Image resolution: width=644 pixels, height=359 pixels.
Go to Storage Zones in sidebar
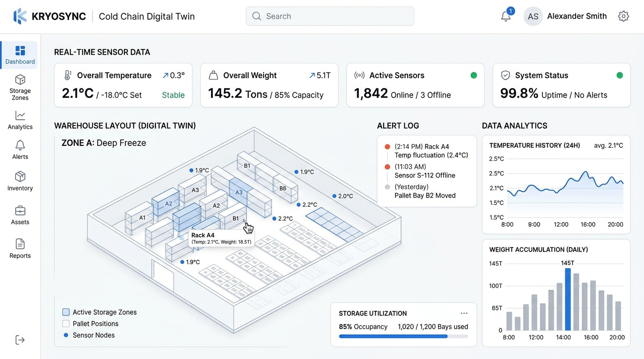tap(20, 87)
